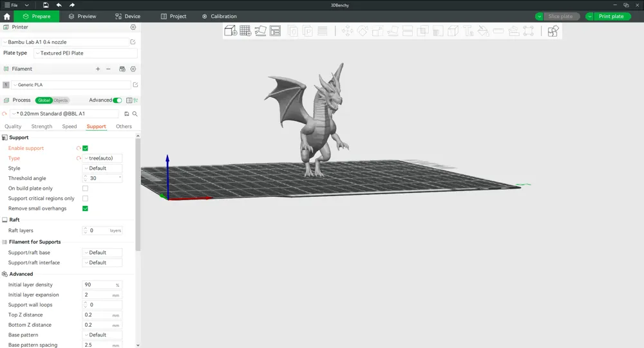Search process settings magnifier icon

[135, 114]
